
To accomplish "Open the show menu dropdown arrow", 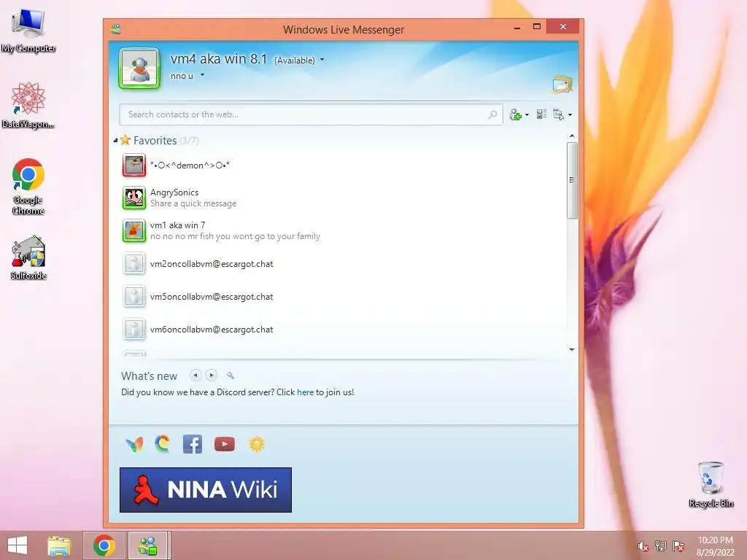I will pyautogui.click(x=570, y=114).
